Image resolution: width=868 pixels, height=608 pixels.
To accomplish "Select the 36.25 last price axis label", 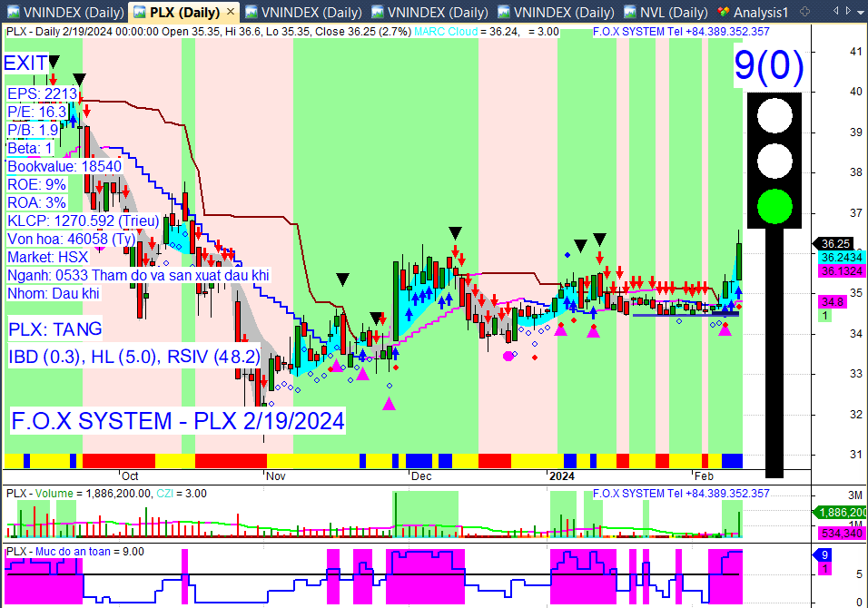I will pos(835,243).
